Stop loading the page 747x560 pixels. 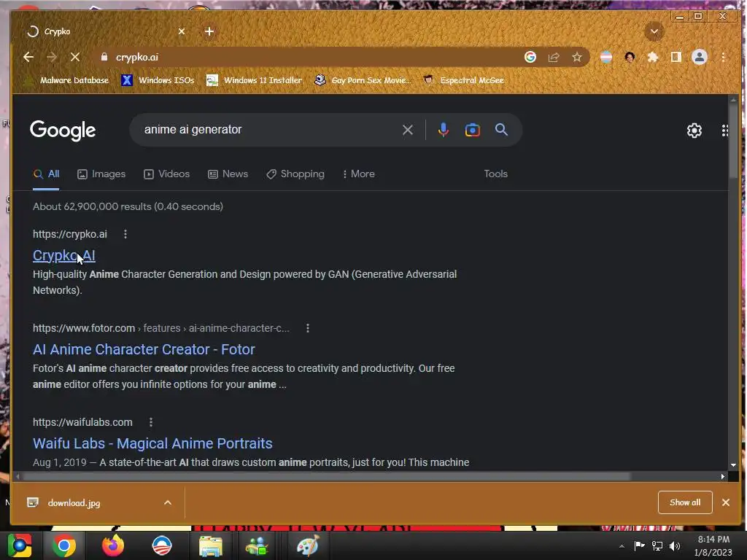pos(75,57)
